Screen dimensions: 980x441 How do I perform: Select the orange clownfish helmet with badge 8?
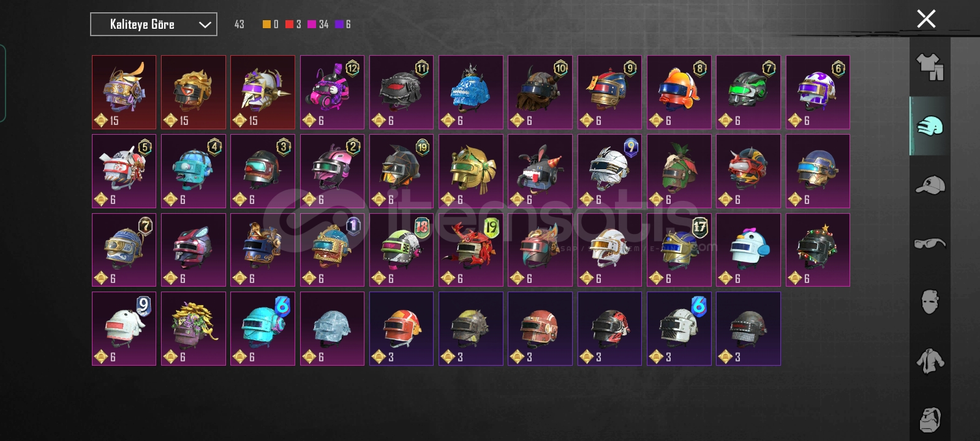[679, 92]
